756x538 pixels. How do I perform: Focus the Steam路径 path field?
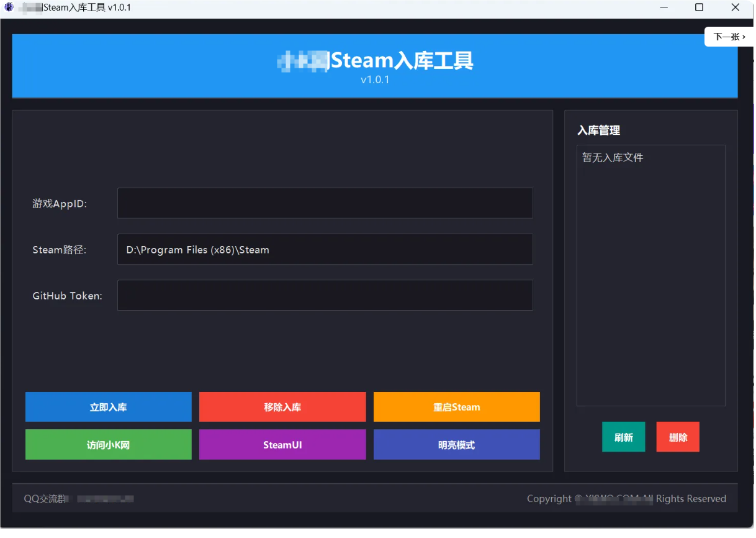pyautogui.click(x=325, y=249)
